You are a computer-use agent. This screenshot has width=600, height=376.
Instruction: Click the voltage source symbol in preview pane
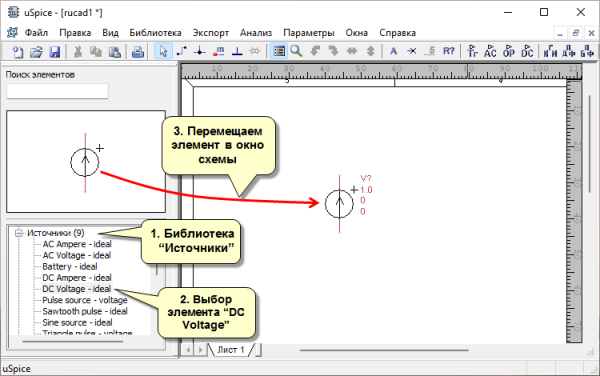[85, 162]
